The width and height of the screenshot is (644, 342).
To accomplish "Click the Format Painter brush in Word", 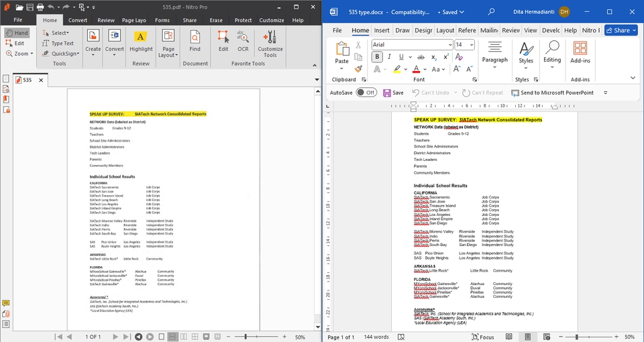I will point(358,68).
